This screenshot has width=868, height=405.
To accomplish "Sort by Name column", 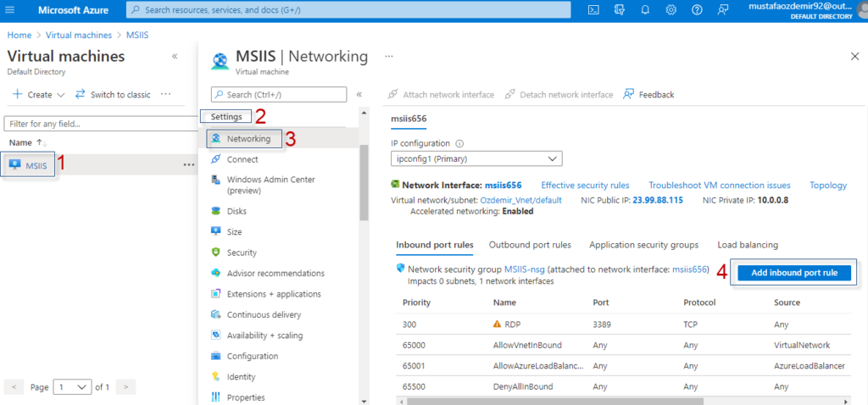I will point(28,142).
